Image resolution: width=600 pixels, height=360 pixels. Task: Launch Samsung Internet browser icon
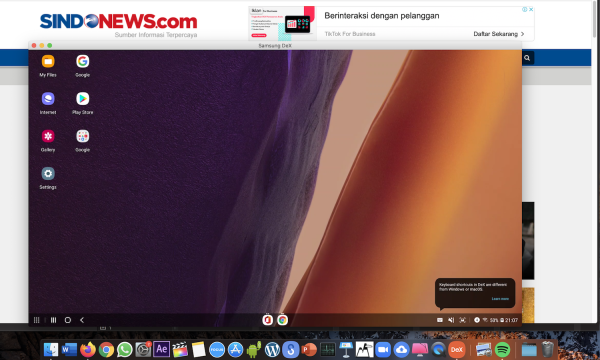(x=48, y=99)
